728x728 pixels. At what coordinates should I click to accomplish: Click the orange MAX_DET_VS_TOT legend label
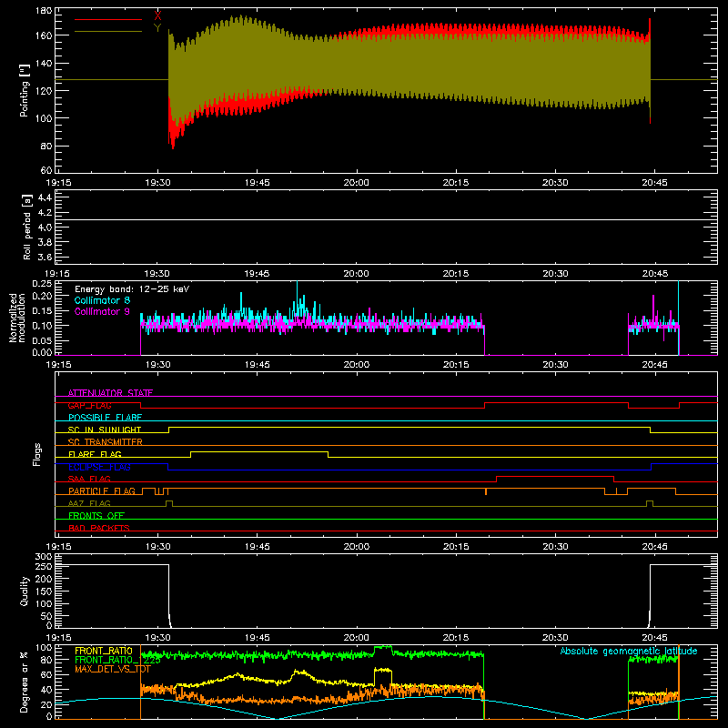click(x=113, y=669)
